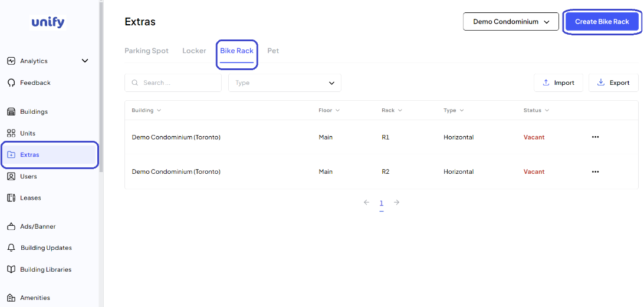644x307 pixels.
Task: Click the Users person icon
Action: [x=12, y=177]
